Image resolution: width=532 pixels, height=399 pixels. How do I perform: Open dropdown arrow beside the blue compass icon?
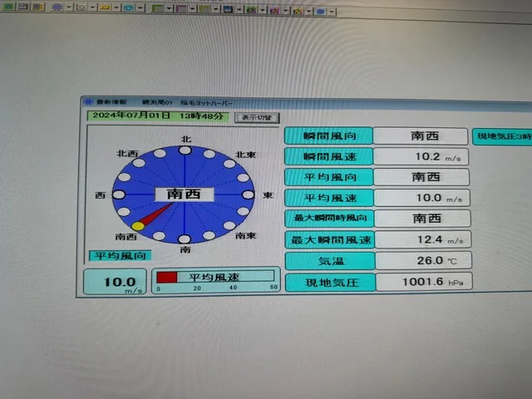(68, 7)
